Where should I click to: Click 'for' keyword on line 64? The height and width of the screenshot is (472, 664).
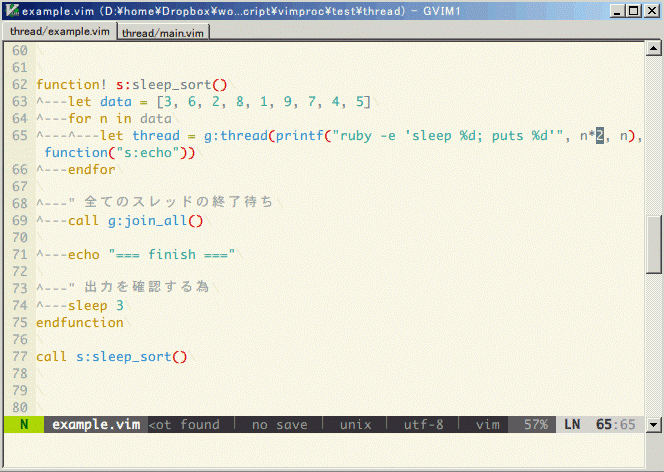click(x=80, y=119)
